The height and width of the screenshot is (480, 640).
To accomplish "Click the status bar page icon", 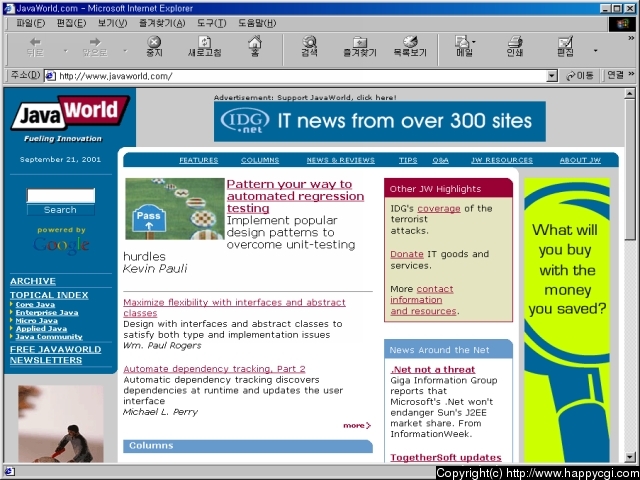I will 9,472.
